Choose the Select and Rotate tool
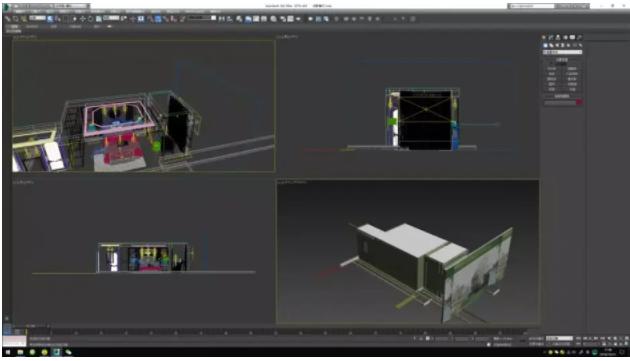The width and height of the screenshot is (630, 361). coord(91,19)
